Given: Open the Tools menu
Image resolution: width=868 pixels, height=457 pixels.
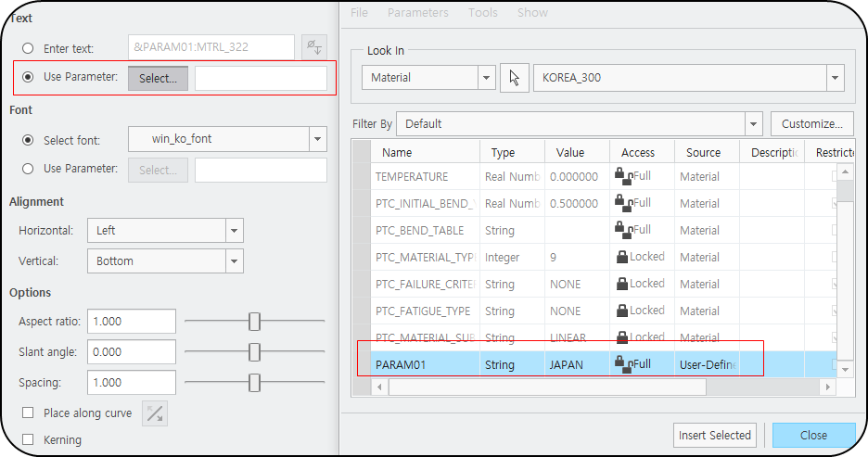Looking at the screenshot, I should pos(483,12).
